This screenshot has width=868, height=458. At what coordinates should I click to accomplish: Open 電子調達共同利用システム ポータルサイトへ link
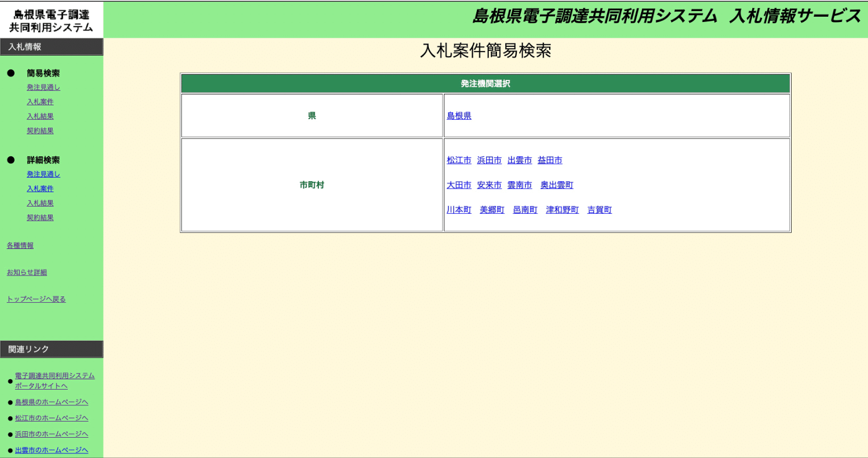tap(54, 380)
